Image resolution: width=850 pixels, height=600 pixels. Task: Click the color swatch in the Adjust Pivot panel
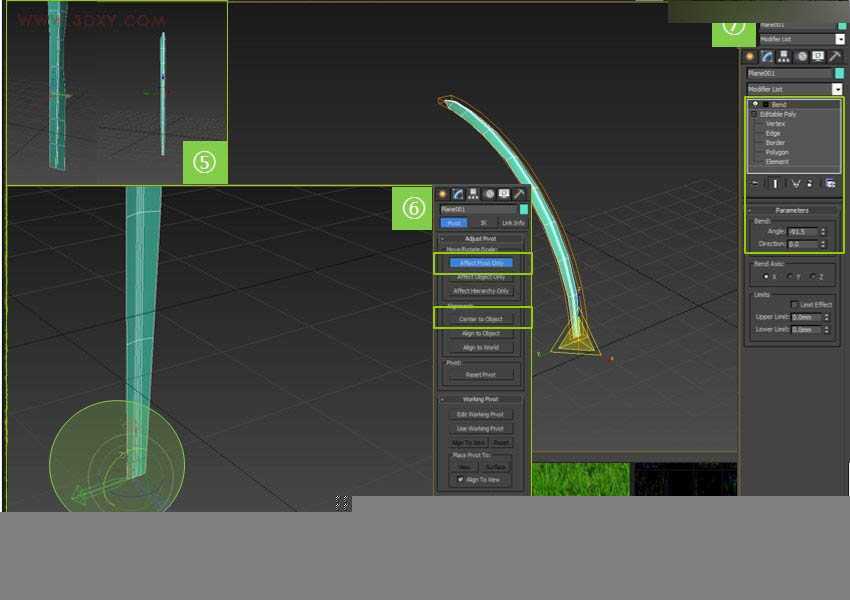[x=524, y=209]
